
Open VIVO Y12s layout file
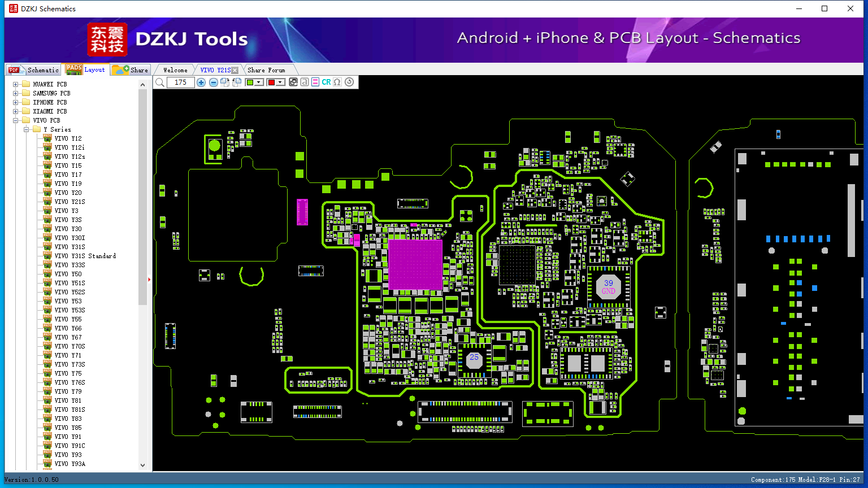tap(70, 156)
